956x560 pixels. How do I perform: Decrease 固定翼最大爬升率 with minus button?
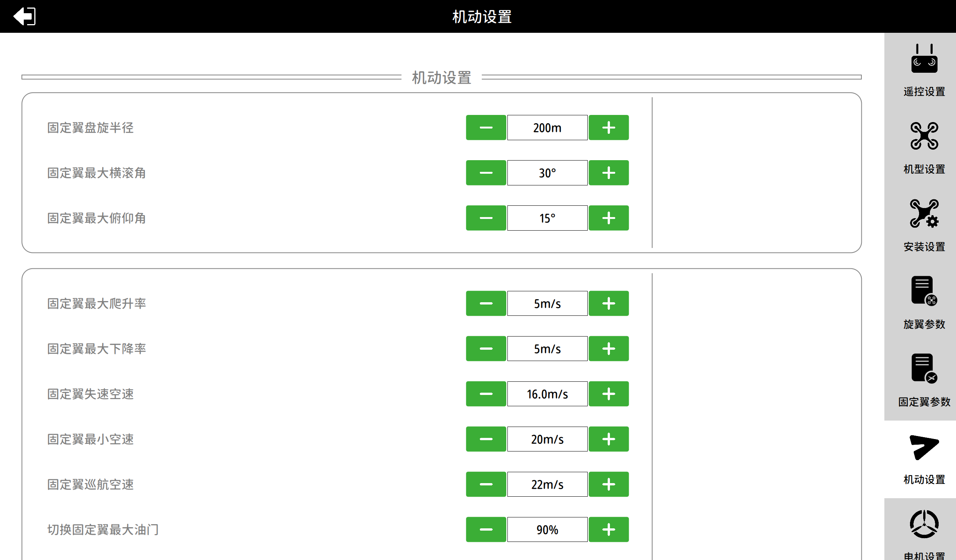[x=486, y=303]
